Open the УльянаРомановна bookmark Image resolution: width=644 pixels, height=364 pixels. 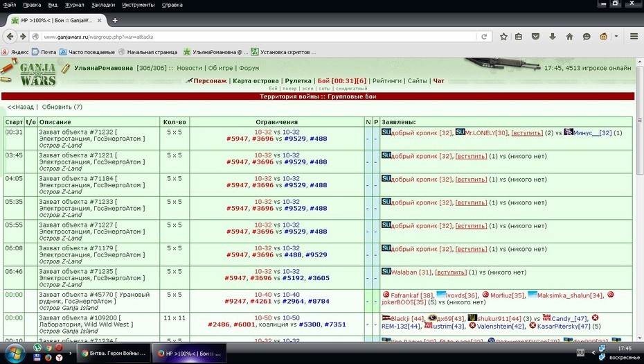tap(215, 52)
